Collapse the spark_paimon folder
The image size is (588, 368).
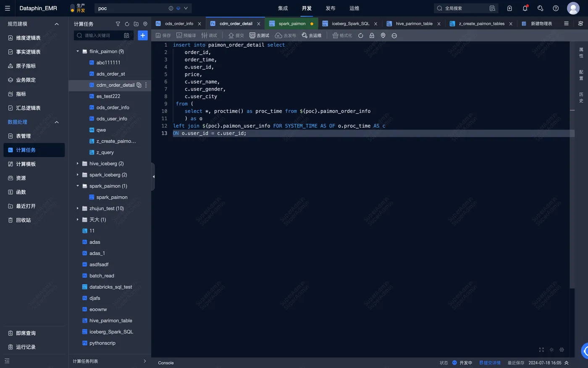click(78, 186)
